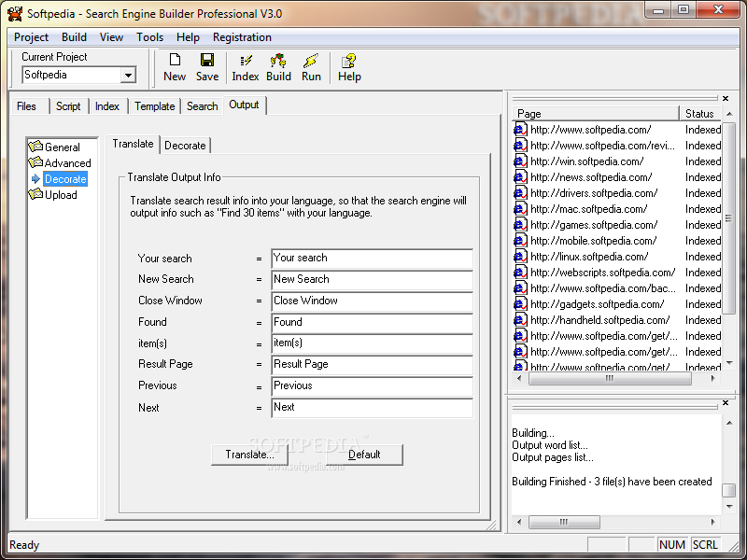Switch to the Script tab
The image size is (747, 560).
tap(68, 106)
